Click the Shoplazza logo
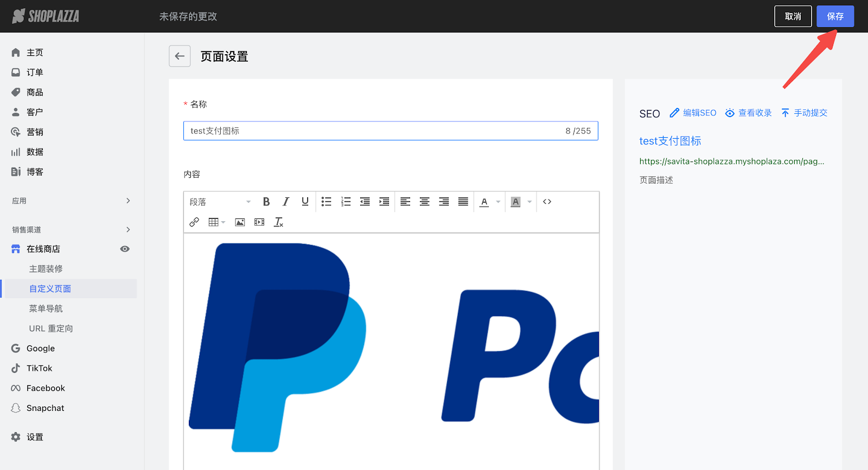The height and width of the screenshot is (470, 868). point(46,16)
